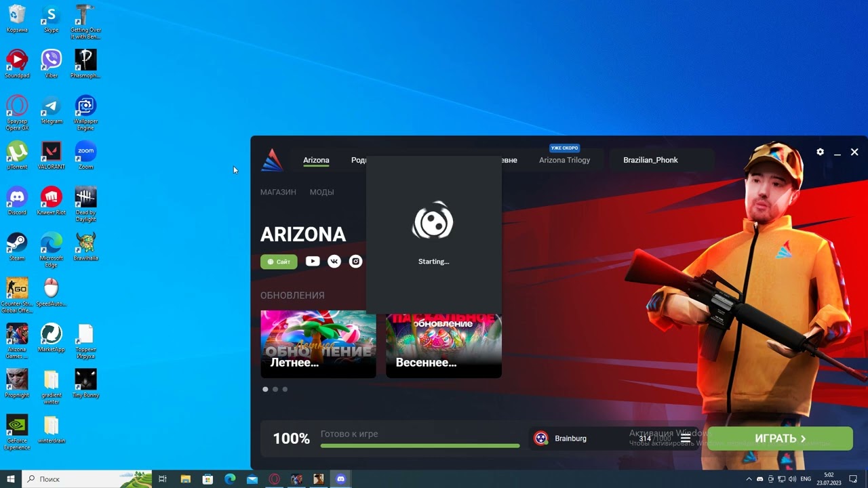Screen dimensions: 868x488
Task: Select Propnight desktop icon
Action: click(x=17, y=383)
